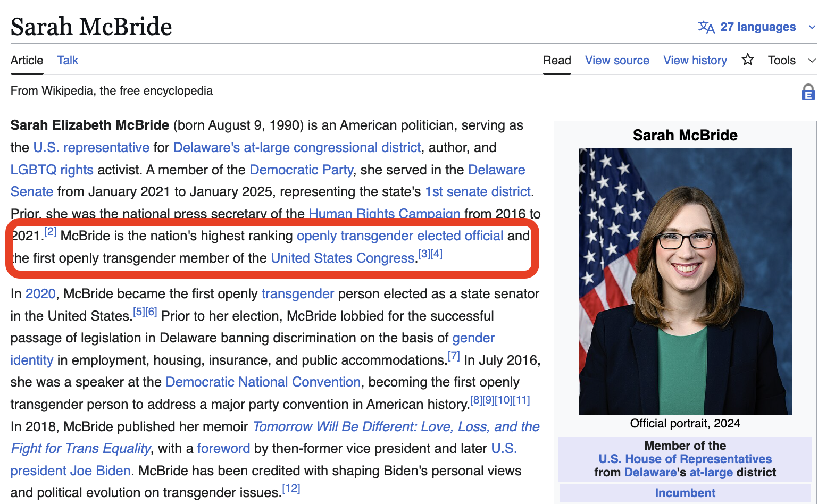Click the translate languages icon
Screen dimensions: 818x504
pyautogui.click(x=706, y=27)
